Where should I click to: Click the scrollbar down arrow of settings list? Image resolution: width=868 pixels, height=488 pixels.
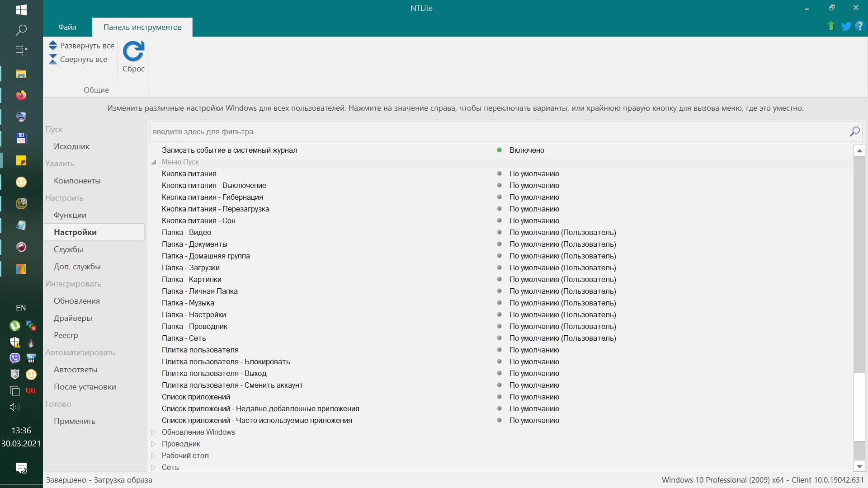click(859, 466)
